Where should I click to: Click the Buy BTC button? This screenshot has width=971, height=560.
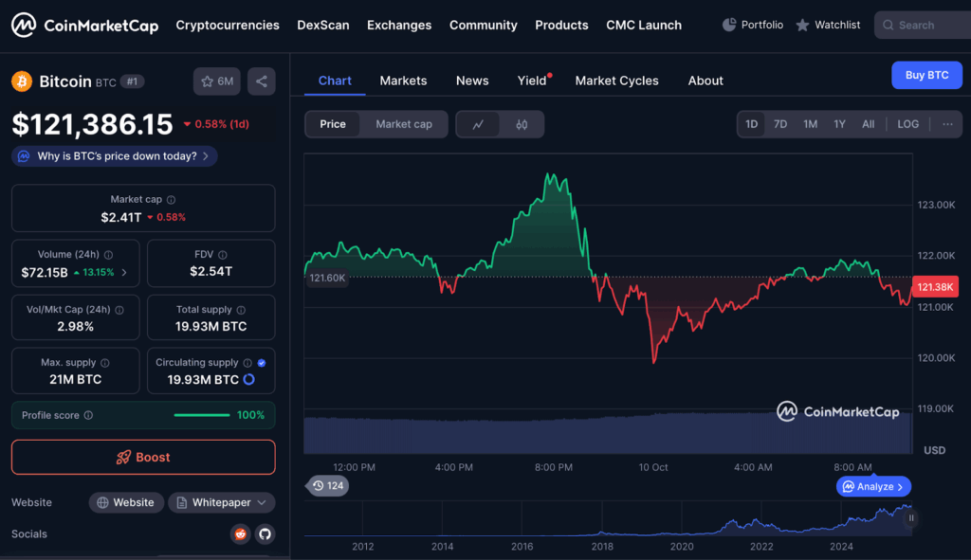926,75
